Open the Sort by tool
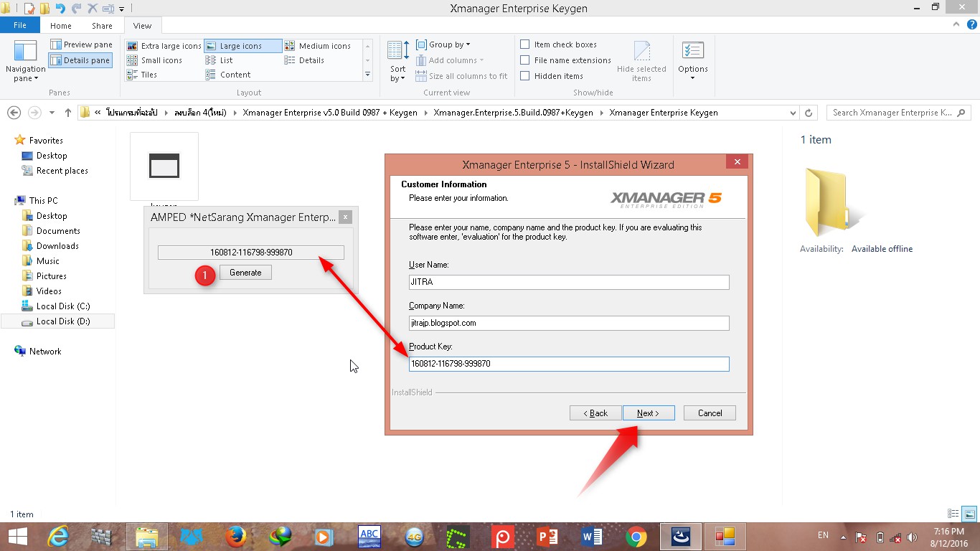Screen dimensions: 980x551 tap(397, 60)
